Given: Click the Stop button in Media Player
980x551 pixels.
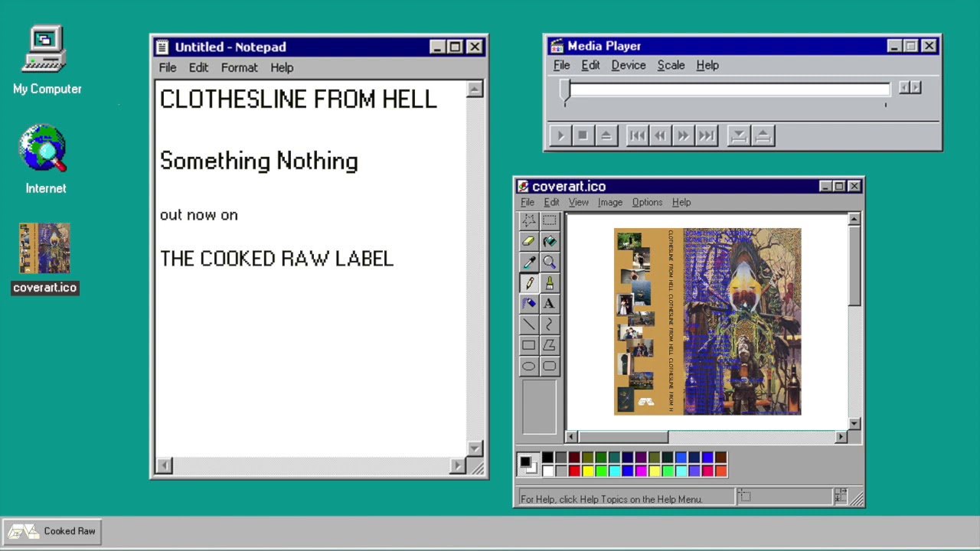Looking at the screenshot, I should 583,135.
